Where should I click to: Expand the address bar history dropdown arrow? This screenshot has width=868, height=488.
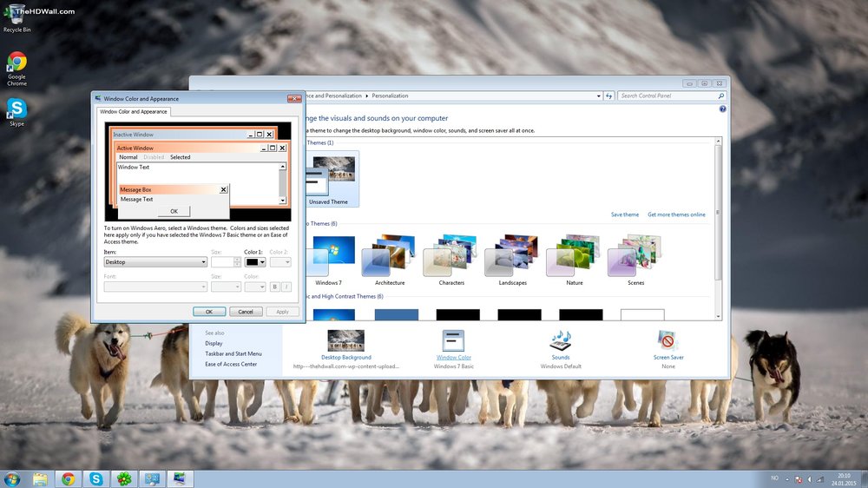tap(597, 96)
